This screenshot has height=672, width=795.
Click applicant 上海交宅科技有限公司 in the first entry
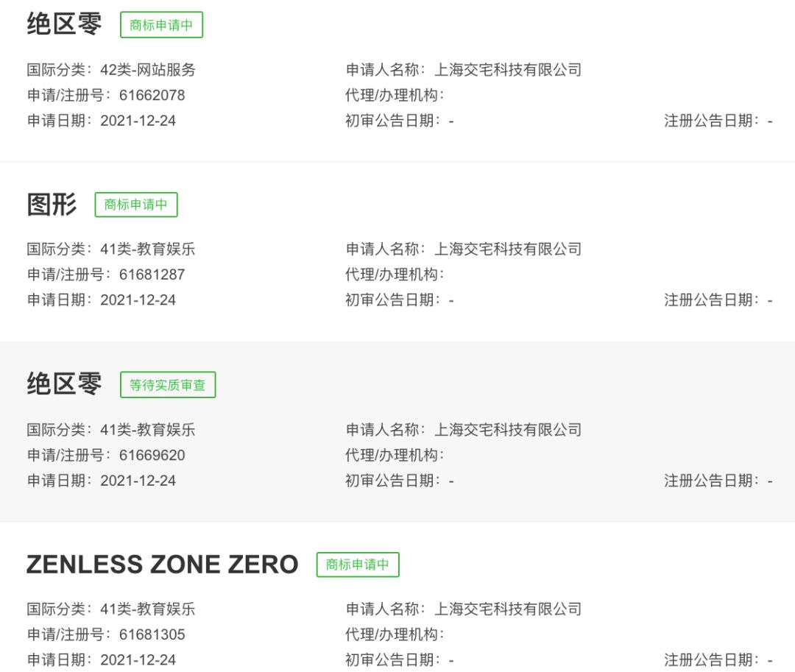507,70
